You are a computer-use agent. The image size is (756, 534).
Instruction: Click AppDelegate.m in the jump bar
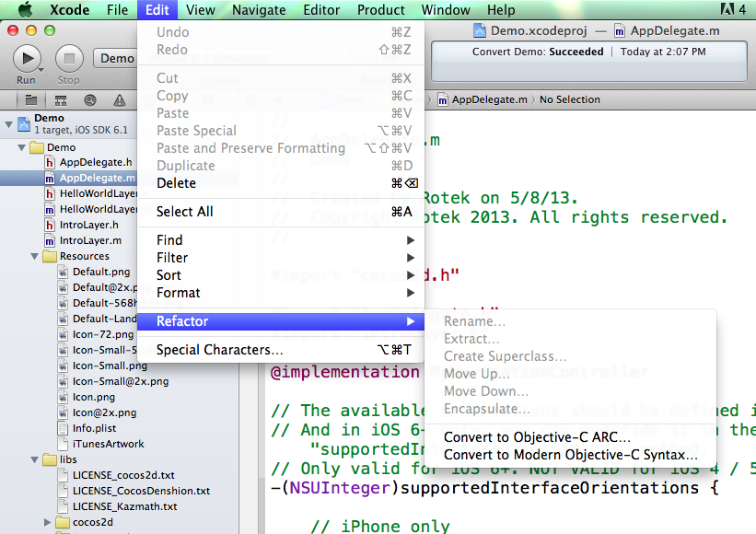click(x=489, y=99)
